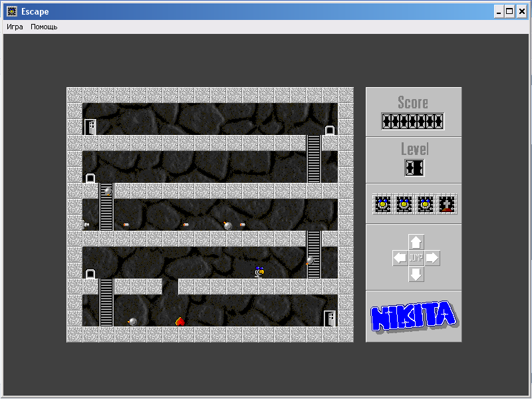Screen dimensions: 532x399
Task: Click the down arrow control button
Action: point(416,274)
